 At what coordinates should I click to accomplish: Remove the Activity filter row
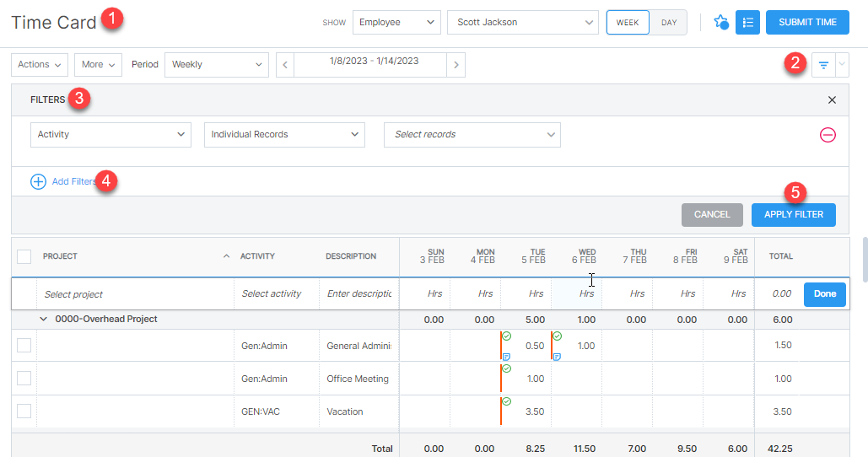pos(828,135)
